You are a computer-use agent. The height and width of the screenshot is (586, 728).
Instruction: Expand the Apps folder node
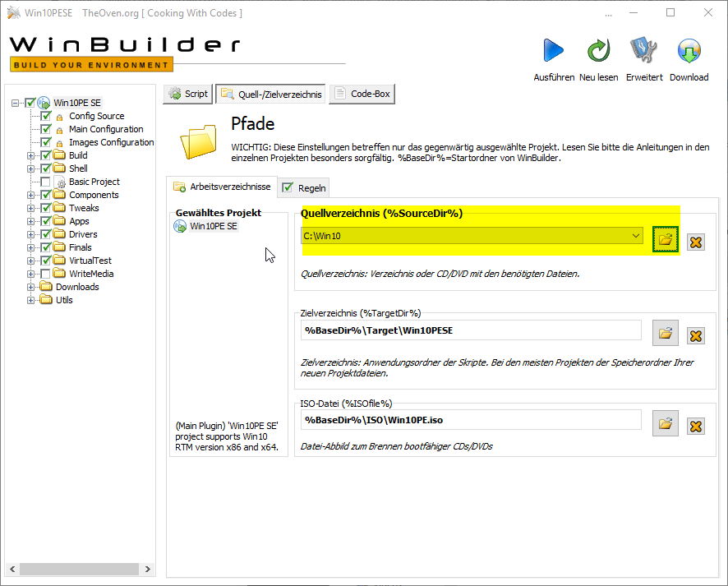[30, 221]
